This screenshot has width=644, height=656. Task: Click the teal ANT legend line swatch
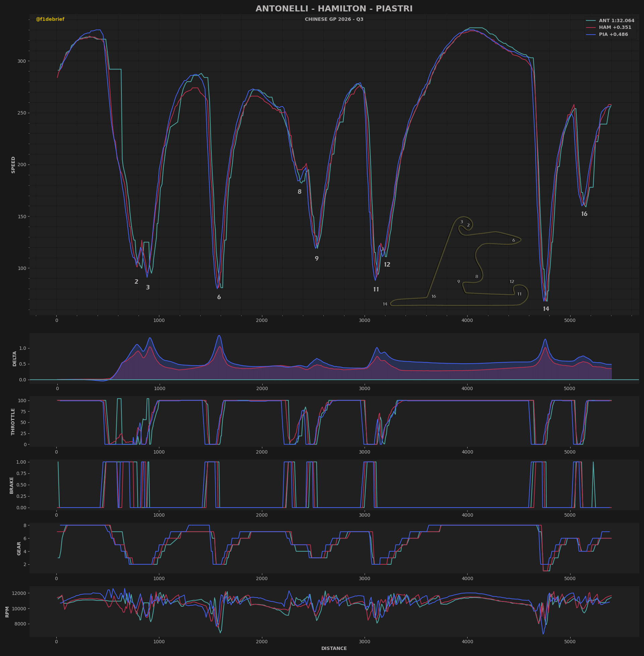click(x=591, y=21)
